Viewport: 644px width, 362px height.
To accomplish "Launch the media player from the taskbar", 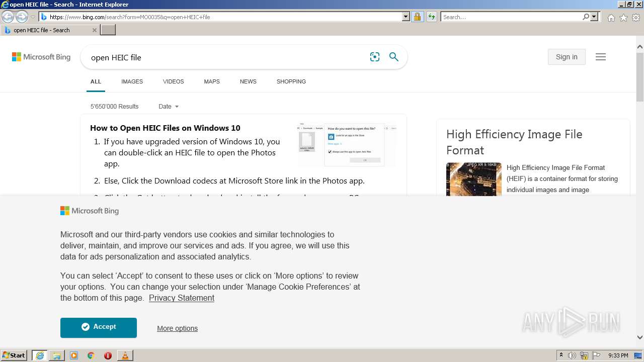I will pyautogui.click(x=74, y=355).
